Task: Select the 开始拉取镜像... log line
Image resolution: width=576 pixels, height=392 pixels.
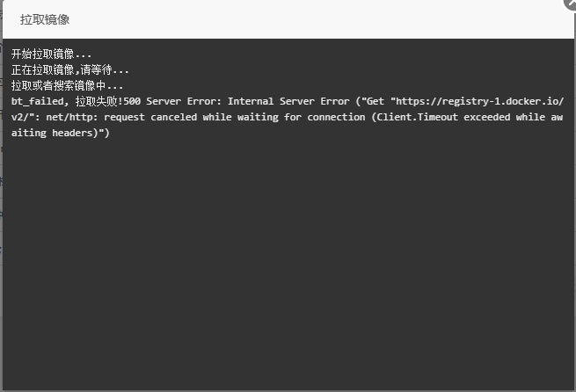Action: pos(51,54)
